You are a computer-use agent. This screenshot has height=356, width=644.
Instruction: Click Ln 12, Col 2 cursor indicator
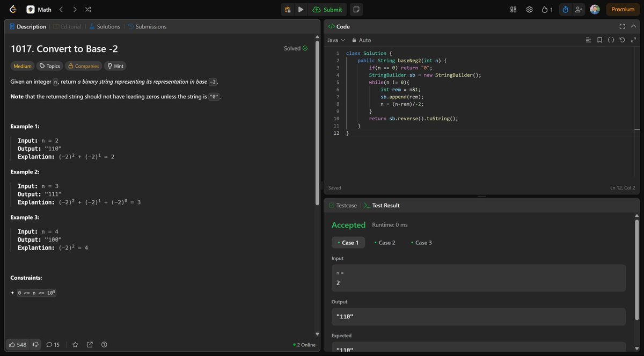(x=623, y=188)
